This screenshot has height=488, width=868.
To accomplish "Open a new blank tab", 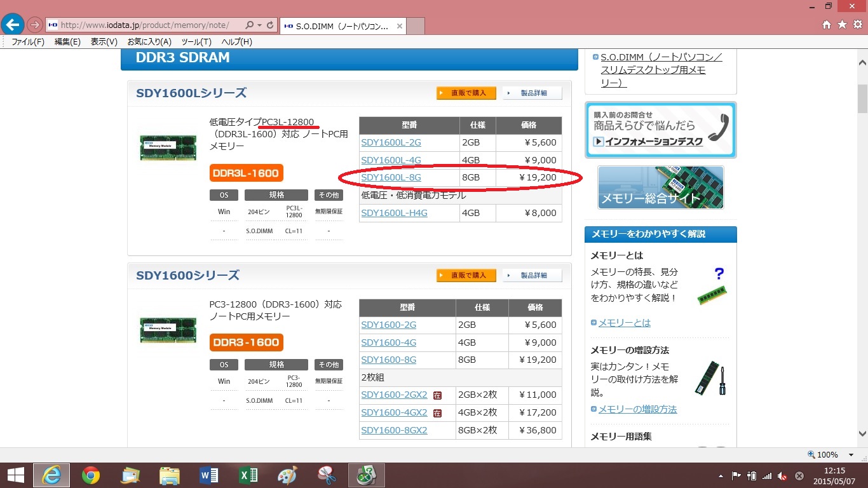I will [415, 26].
